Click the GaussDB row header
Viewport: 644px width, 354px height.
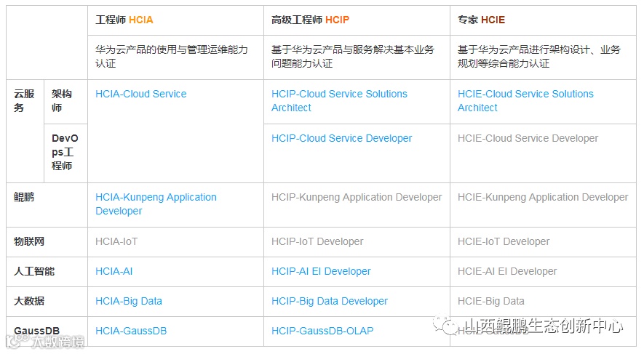coord(36,331)
